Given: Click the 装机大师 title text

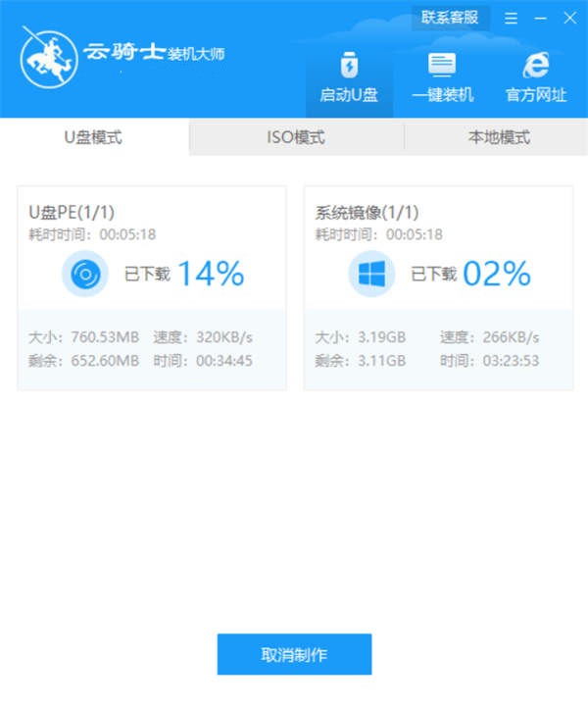Looking at the screenshot, I should tap(196, 54).
